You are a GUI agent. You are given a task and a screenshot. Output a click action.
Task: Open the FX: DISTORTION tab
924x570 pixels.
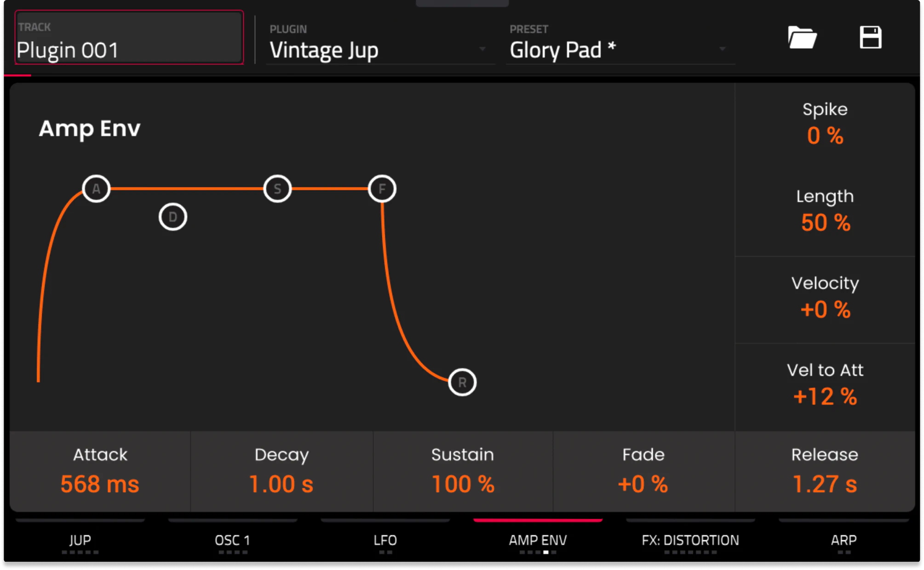[x=690, y=540]
